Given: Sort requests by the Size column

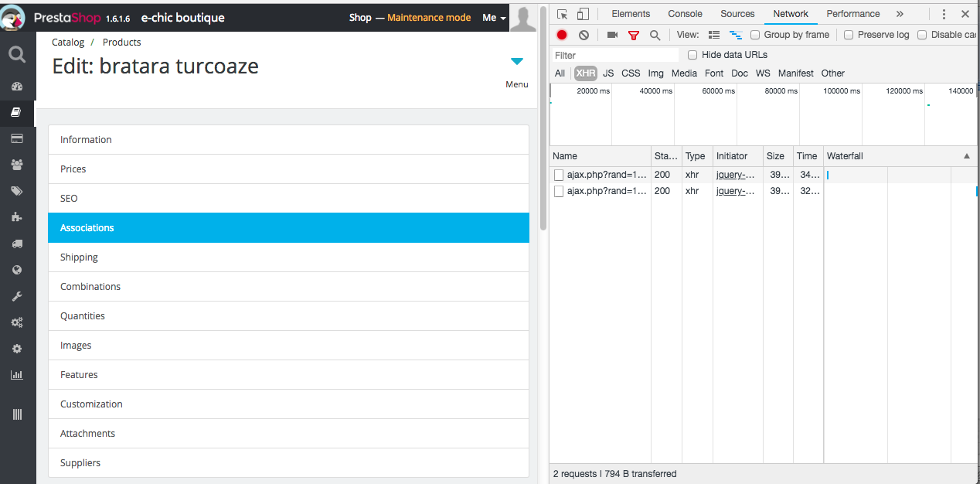Looking at the screenshot, I should coord(777,156).
